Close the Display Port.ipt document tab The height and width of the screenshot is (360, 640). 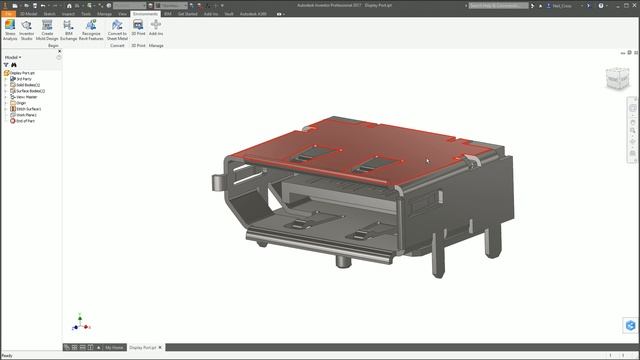160,347
